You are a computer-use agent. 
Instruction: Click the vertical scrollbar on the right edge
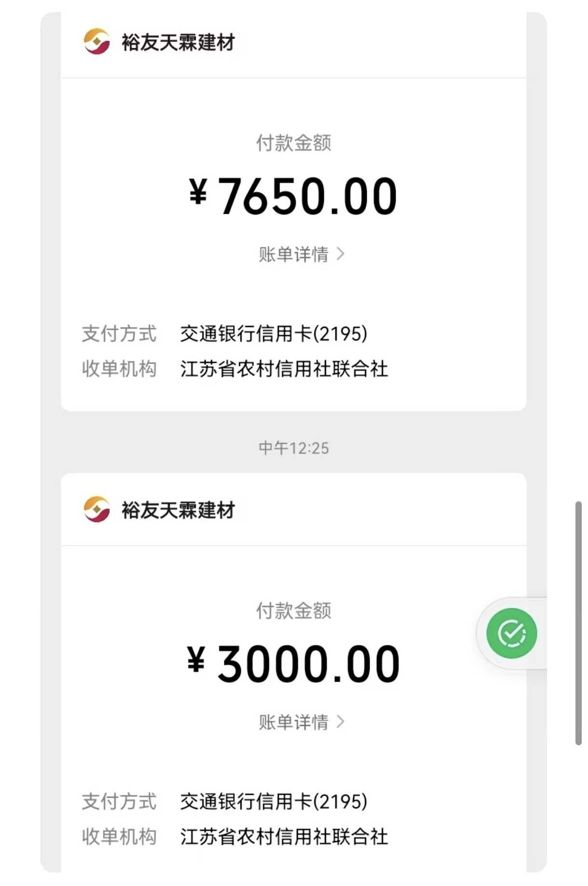tap(578, 623)
